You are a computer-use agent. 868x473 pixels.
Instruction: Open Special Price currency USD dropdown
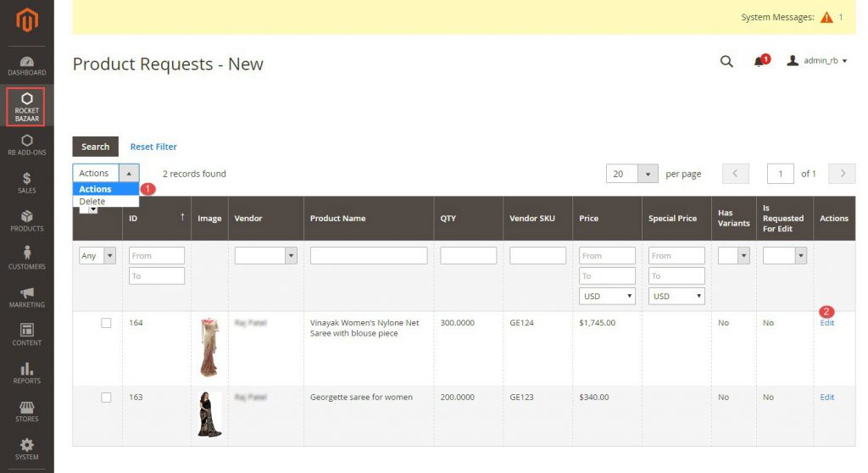coord(676,296)
